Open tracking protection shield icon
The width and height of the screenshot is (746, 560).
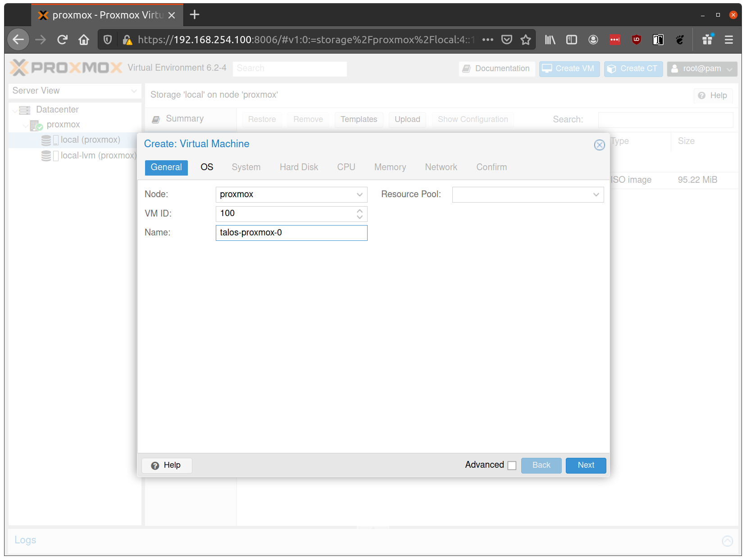[x=108, y=40]
